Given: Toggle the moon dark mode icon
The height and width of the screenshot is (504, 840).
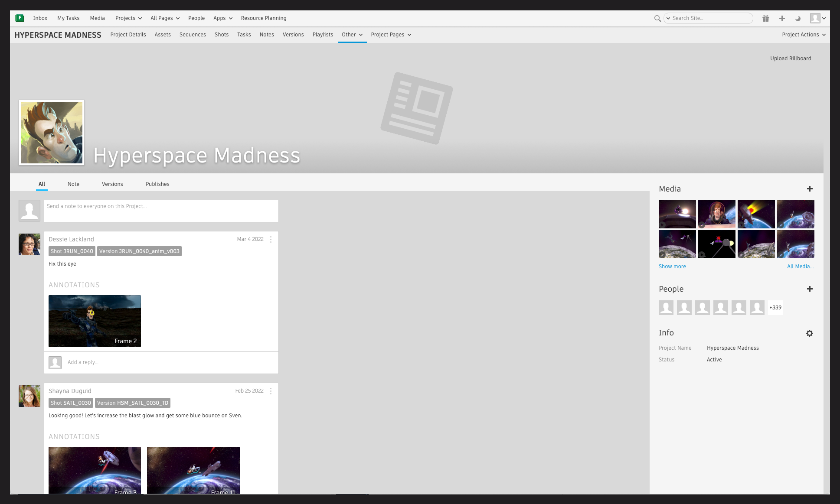Looking at the screenshot, I should 798,18.
